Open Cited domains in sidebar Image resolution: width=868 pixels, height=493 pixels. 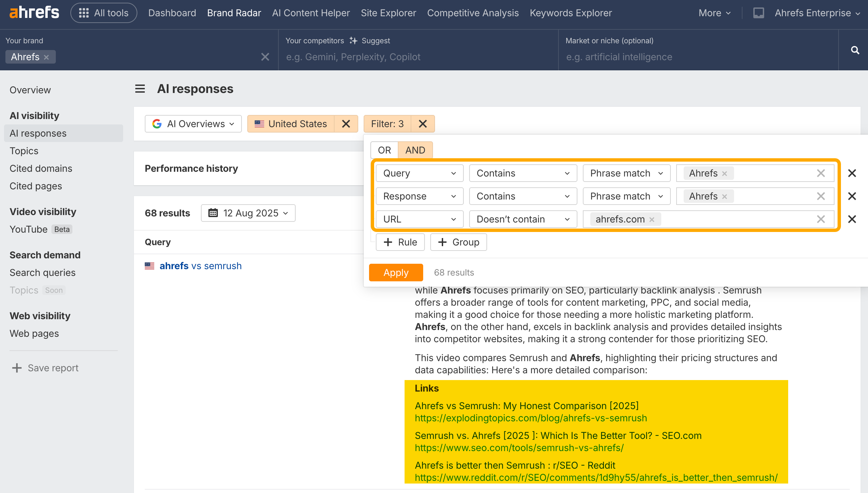(41, 168)
